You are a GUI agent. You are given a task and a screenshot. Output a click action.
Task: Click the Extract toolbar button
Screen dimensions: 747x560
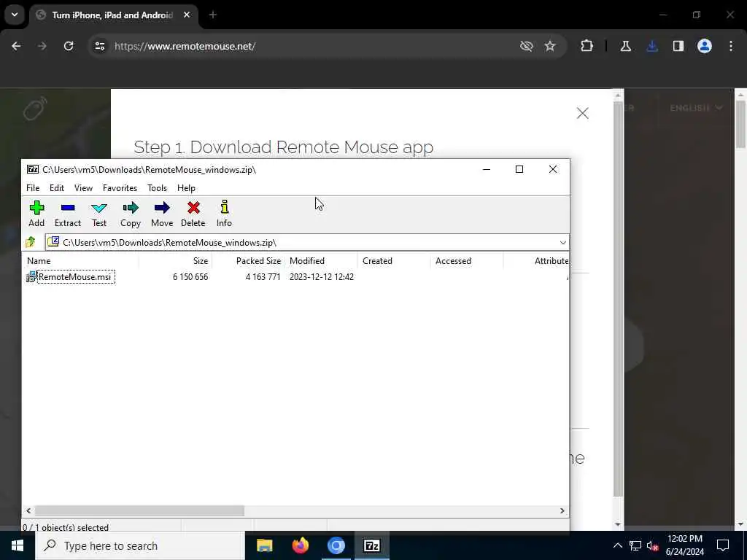[x=68, y=214]
